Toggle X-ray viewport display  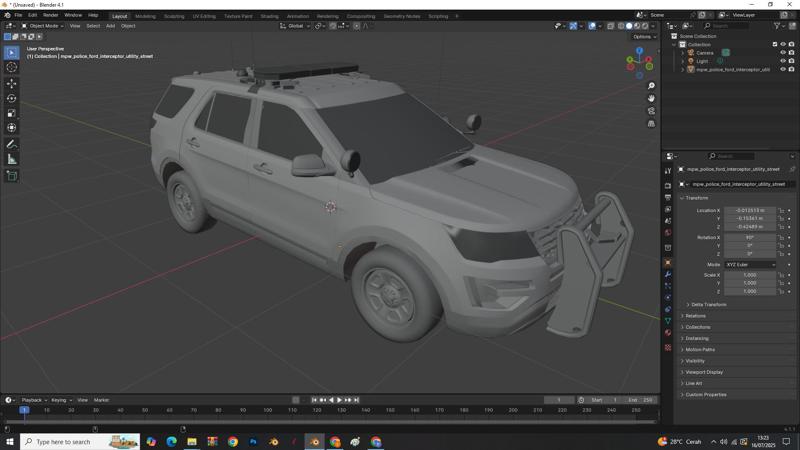click(x=611, y=26)
